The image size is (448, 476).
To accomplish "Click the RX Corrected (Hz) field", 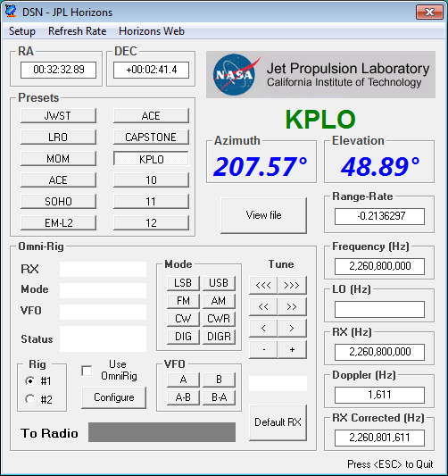I will (x=380, y=438).
